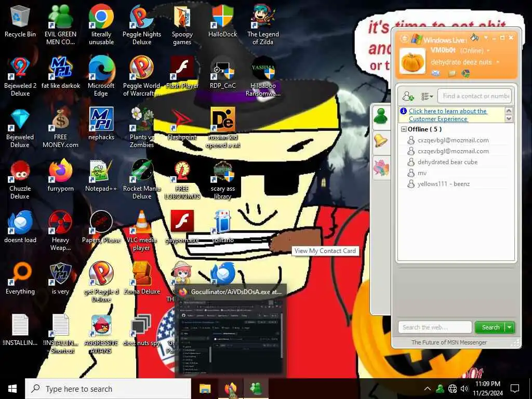532x399 pixels.
Task: Launch Peggle Nights Deluxe
Action: 142,24
